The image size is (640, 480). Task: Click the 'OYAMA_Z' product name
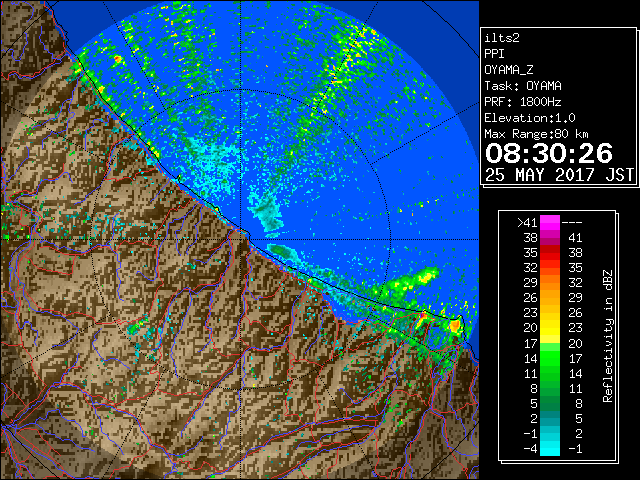[509, 70]
